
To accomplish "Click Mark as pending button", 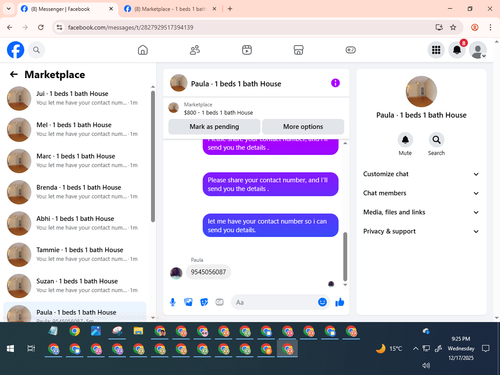I will (x=214, y=127).
